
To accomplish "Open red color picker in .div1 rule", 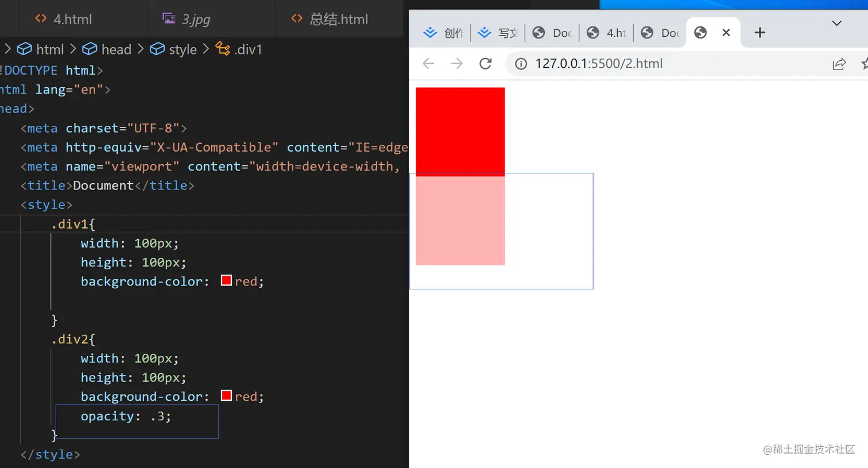I will click(x=226, y=280).
